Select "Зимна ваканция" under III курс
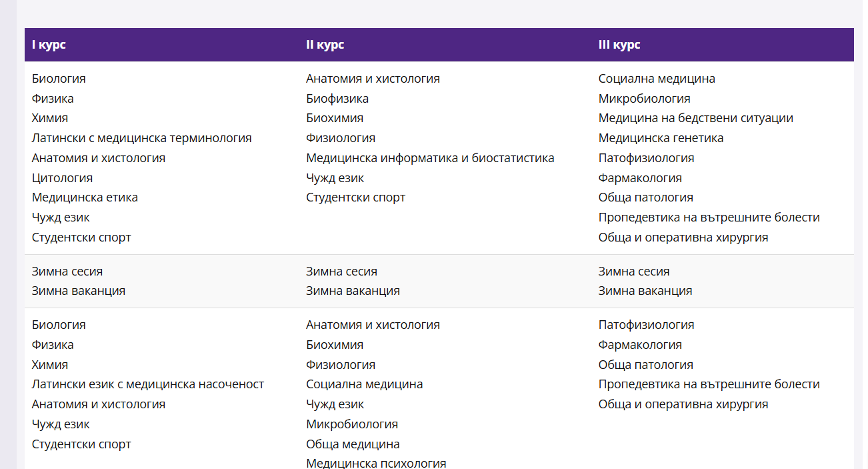The width and height of the screenshot is (868, 469). pyautogui.click(x=645, y=291)
